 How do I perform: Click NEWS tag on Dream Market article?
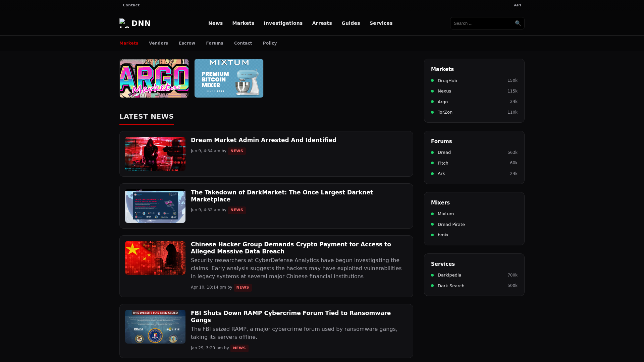pos(237,151)
